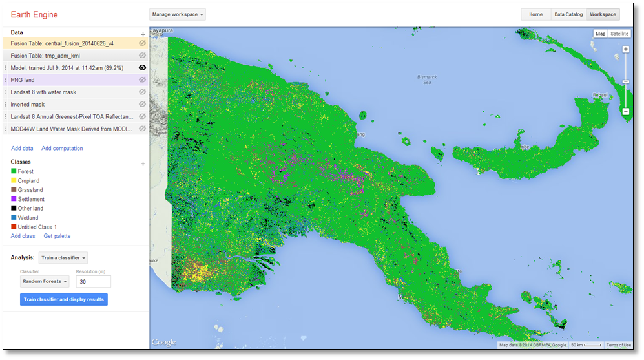Open Terms of Use link on map
This screenshot has height=360, width=644.
619,345
